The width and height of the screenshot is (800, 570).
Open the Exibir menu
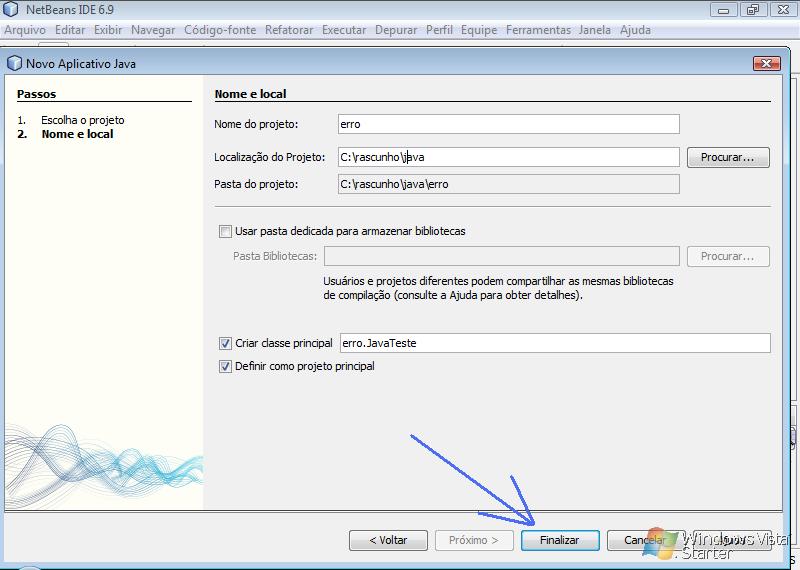coord(108,30)
